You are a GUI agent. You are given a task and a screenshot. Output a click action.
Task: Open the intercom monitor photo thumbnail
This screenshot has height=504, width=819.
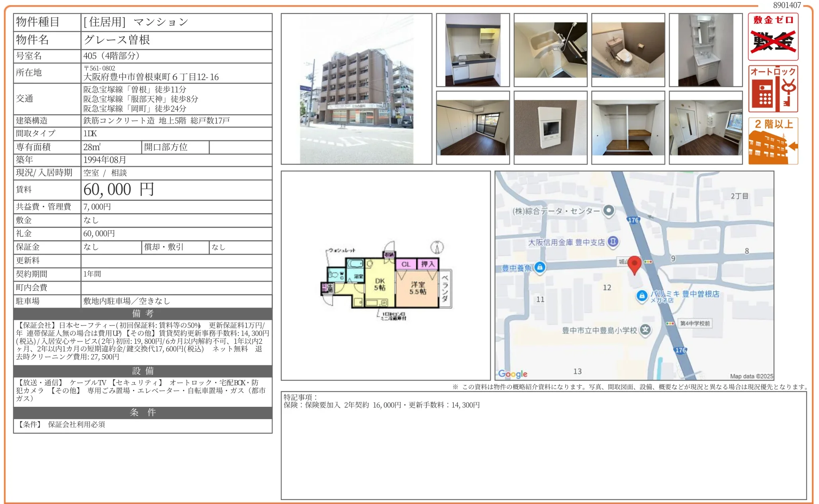click(550, 127)
